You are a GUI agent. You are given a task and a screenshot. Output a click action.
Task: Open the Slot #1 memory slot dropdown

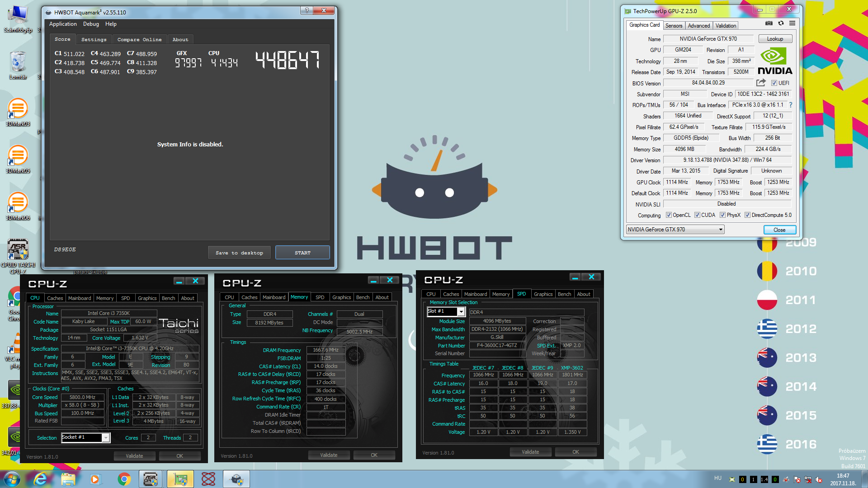tap(446, 311)
